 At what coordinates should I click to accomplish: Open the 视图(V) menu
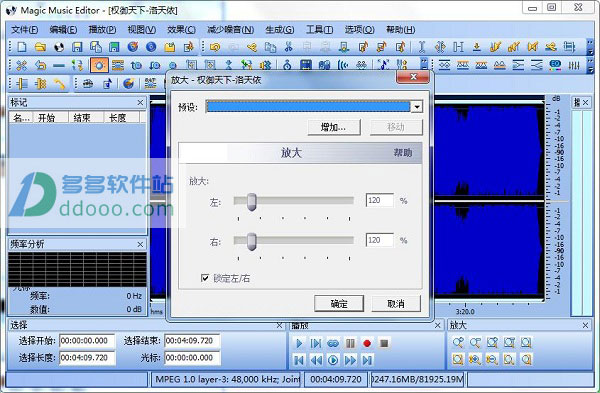click(x=142, y=29)
